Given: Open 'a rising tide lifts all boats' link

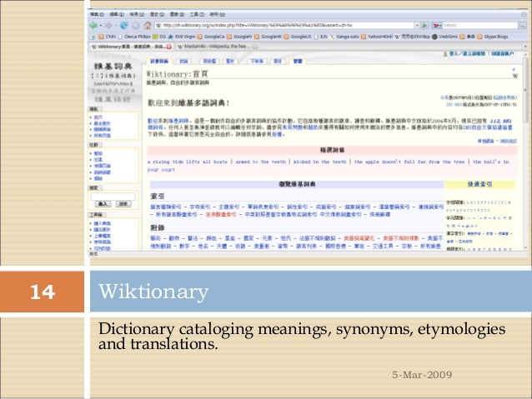Looking at the screenshot, I should tap(188, 162).
